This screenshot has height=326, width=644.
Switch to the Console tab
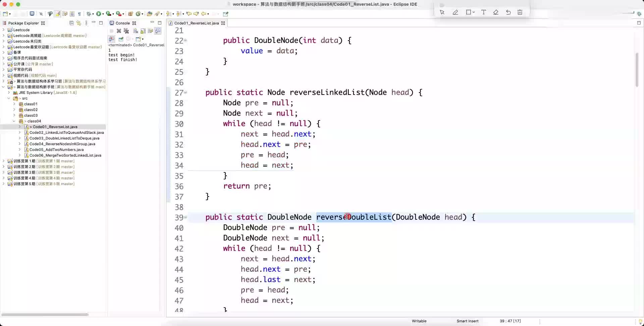point(122,23)
